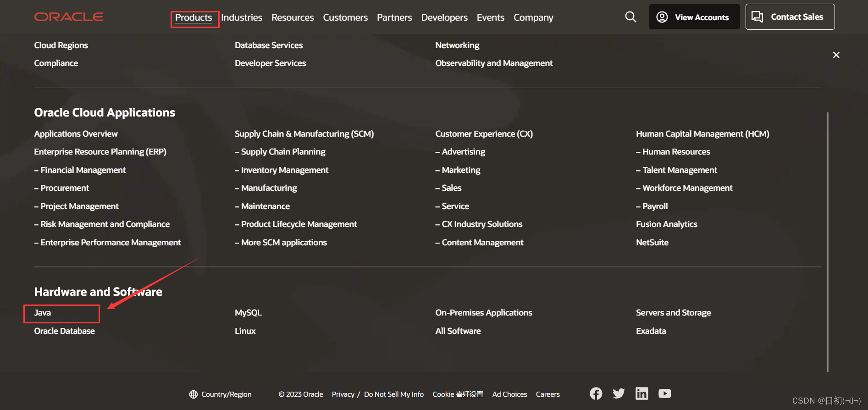Viewport: 868px width, 410px height.
Task: Open Oracle's Twitter page icon
Action: click(x=619, y=393)
